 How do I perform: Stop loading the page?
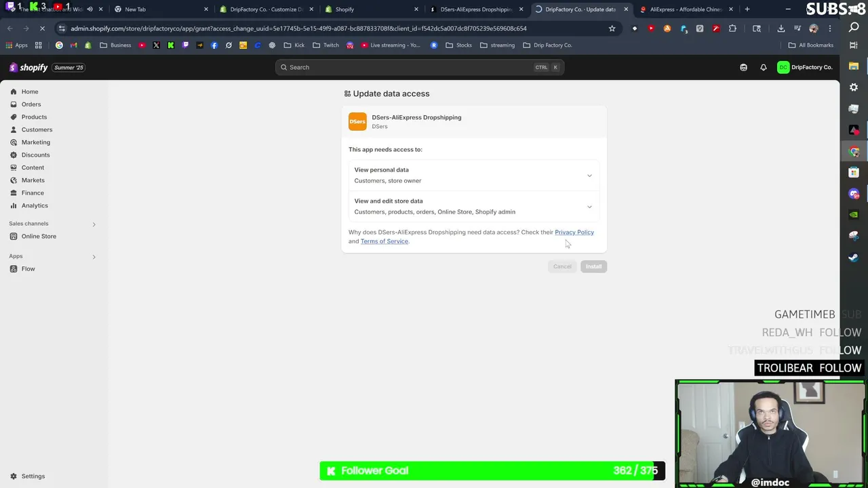pos(42,28)
